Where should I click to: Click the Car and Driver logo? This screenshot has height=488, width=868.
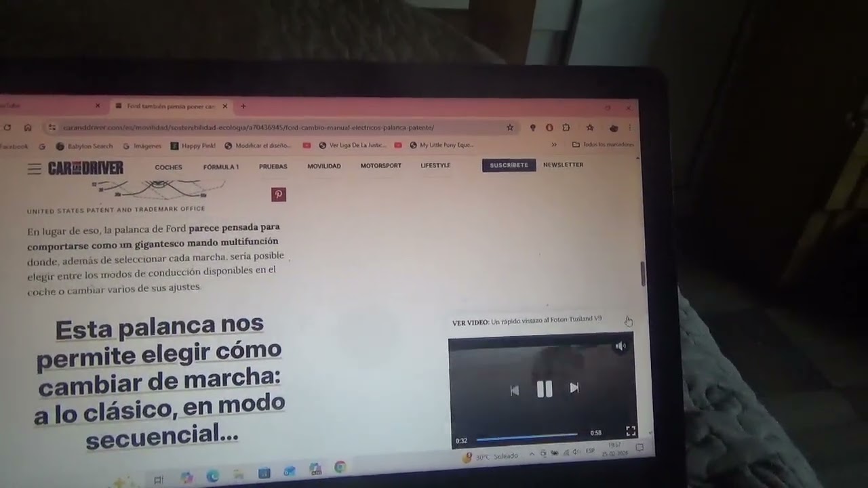(85, 168)
